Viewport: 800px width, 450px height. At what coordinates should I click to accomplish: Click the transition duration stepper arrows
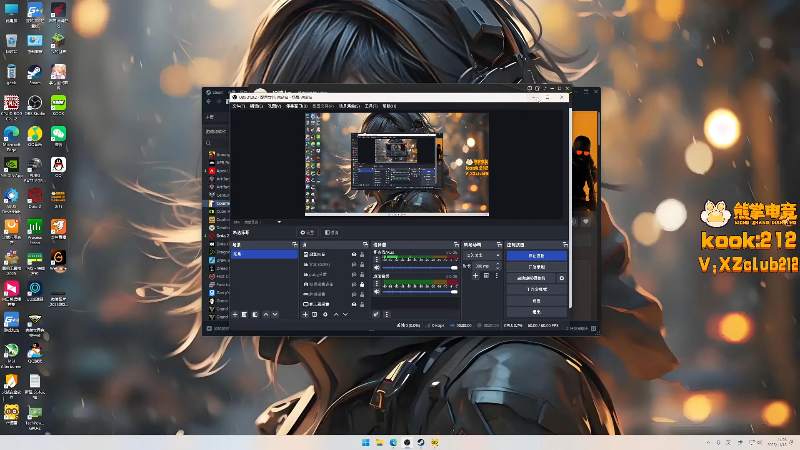coord(498,266)
